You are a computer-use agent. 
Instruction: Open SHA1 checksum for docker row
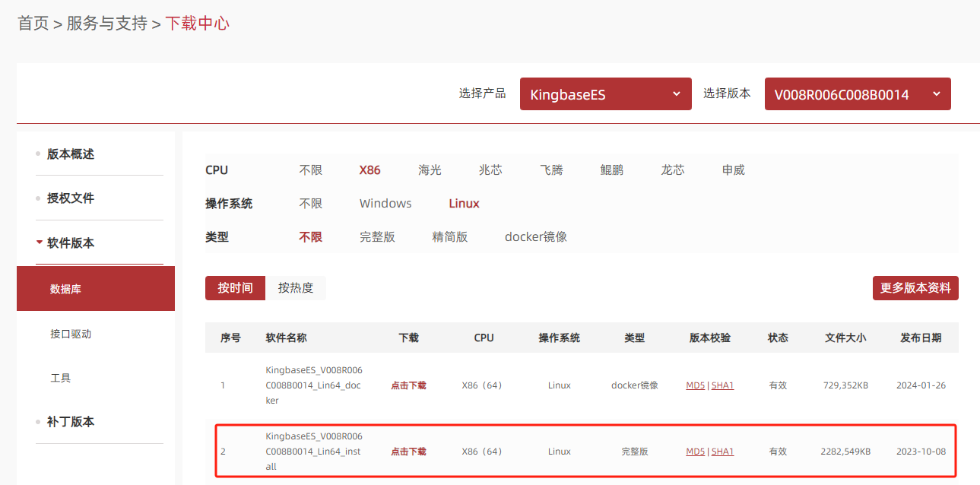click(x=722, y=385)
